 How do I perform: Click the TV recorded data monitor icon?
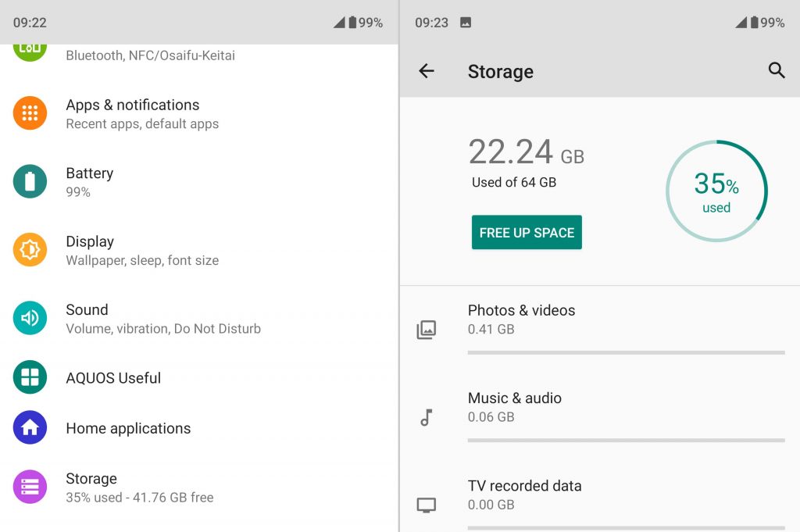point(426,505)
